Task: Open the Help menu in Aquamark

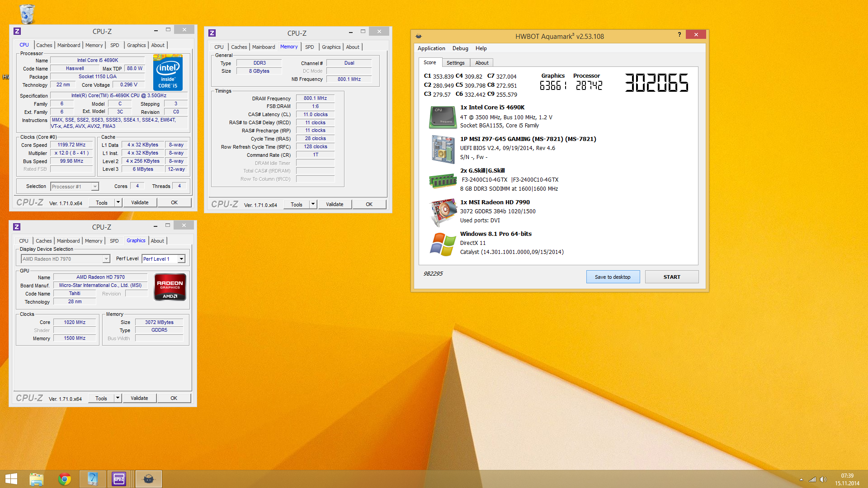Action: [x=481, y=48]
